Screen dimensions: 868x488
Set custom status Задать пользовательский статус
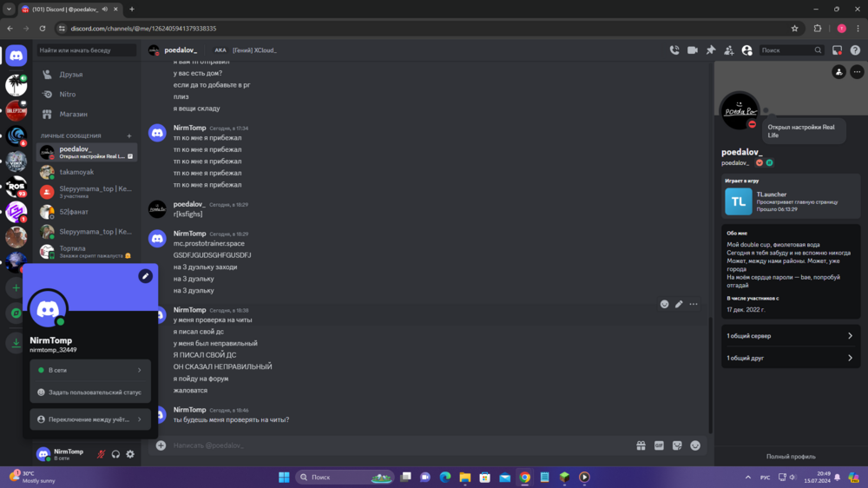coord(90,392)
